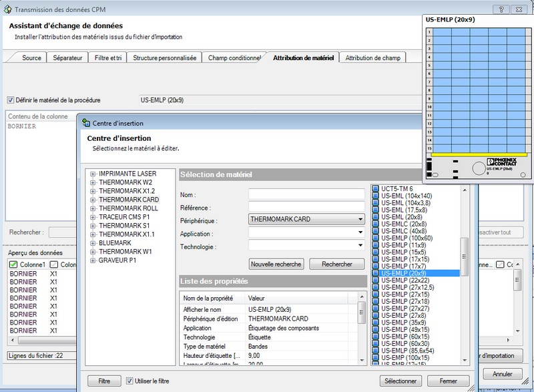The width and height of the screenshot is (534, 392).
Task: Click the blue icon beside US-EMLP (22x22)
Action: pyautogui.click(x=375, y=280)
